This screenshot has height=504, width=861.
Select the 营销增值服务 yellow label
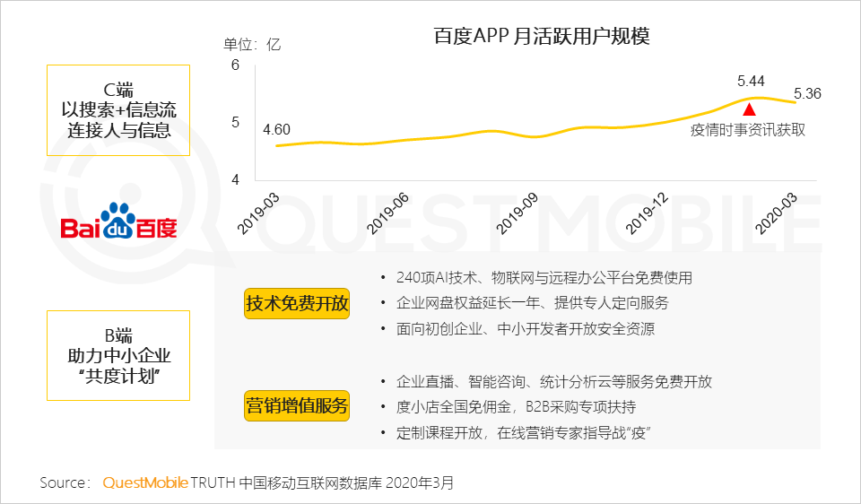(x=297, y=407)
